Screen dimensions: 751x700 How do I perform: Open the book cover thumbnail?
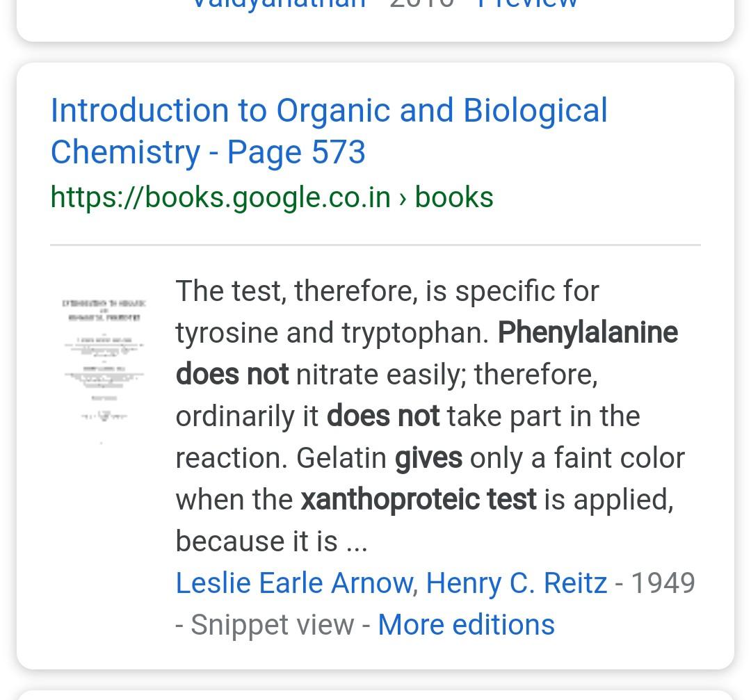104,360
